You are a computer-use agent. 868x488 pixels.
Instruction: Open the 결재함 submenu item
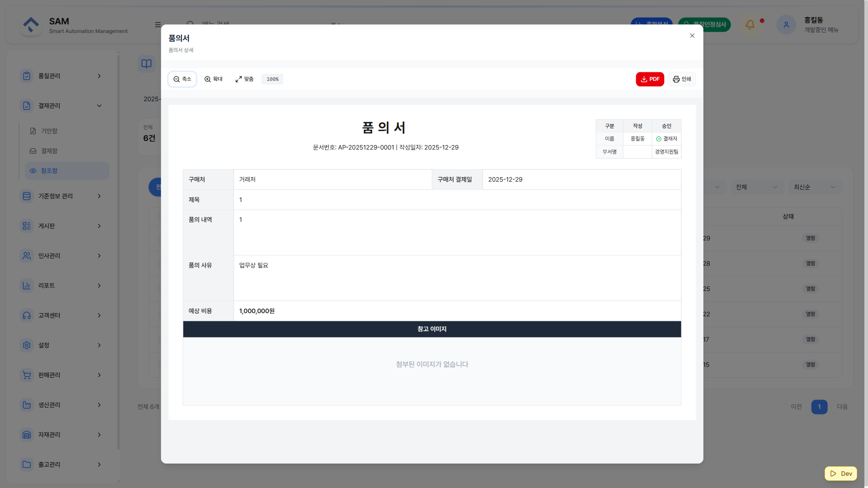pyautogui.click(x=49, y=151)
